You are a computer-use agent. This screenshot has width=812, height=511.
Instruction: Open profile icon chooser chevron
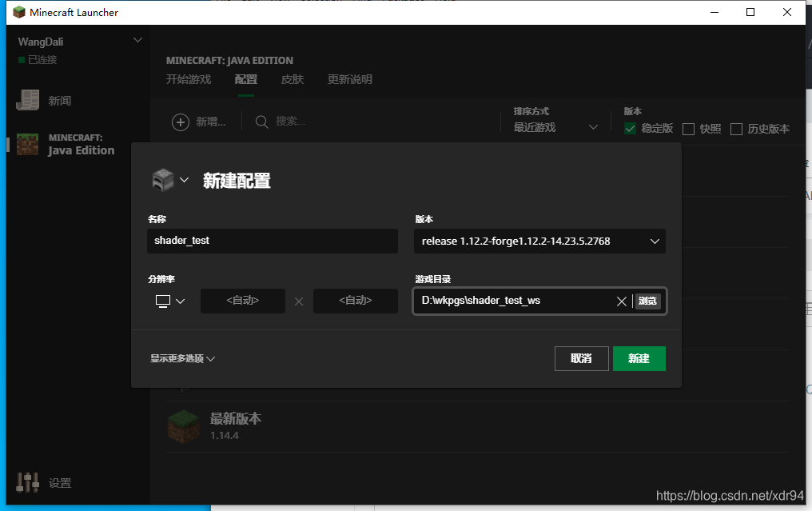(185, 180)
